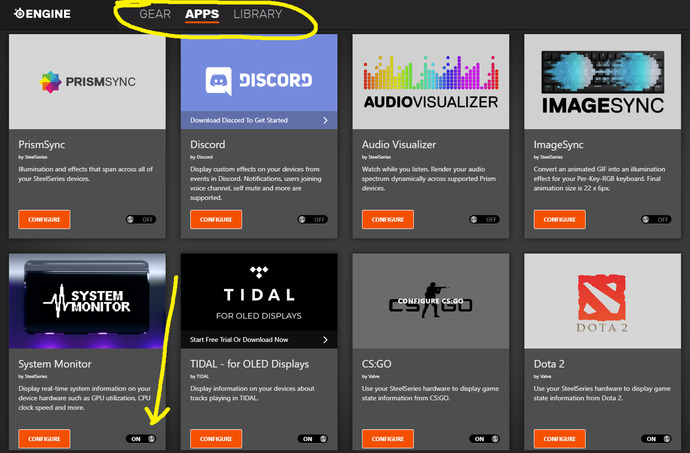Image resolution: width=690 pixels, height=453 pixels.
Task: Click Download Discord To Get Started link
Action: point(239,120)
